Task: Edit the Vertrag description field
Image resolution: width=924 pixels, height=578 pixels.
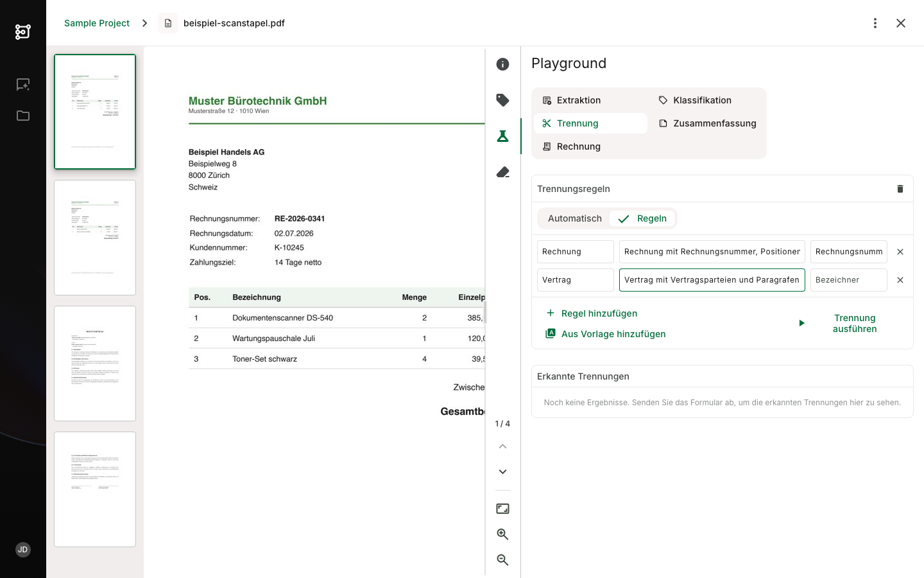Action: [712, 280]
